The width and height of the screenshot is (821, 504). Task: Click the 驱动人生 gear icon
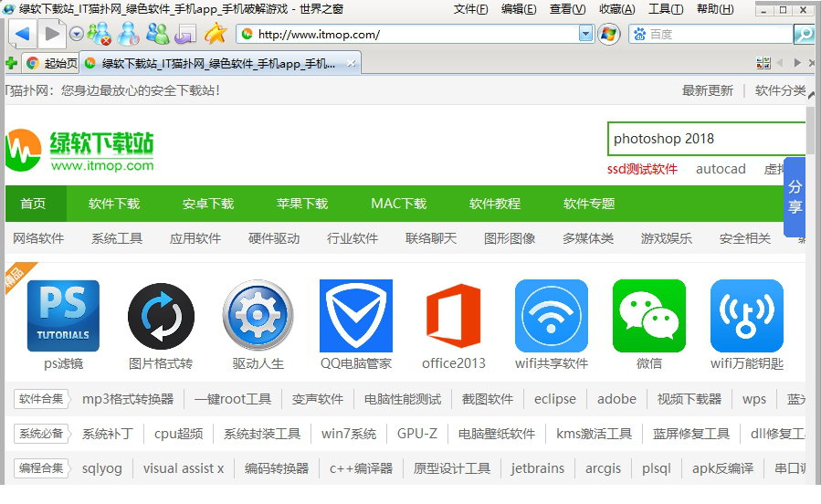(x=258, y=316)
